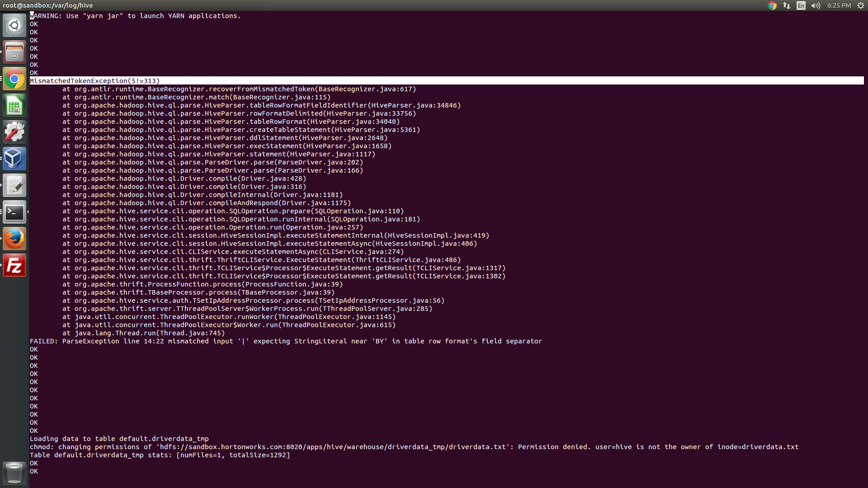Click the 6:25 PM clock
This screenshot has width=868, height=488.
click(x=839, y=5)
